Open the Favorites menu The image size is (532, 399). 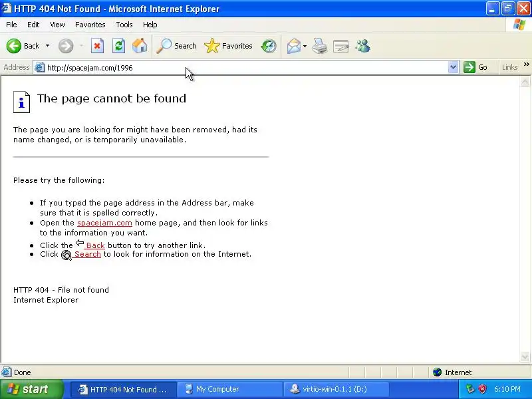pos(90,25)
